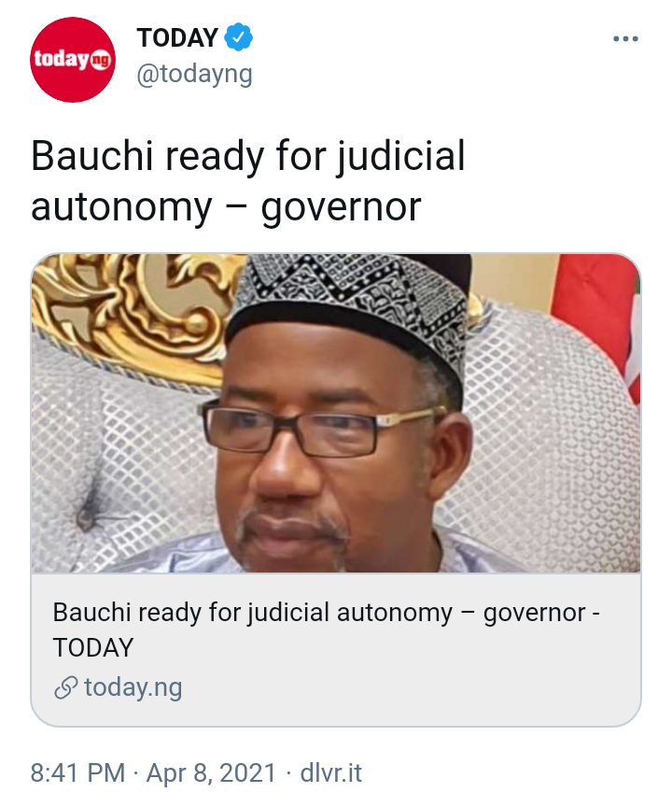
Task: Click the 8:41 PM timestamp
Action: pos(77,773)
